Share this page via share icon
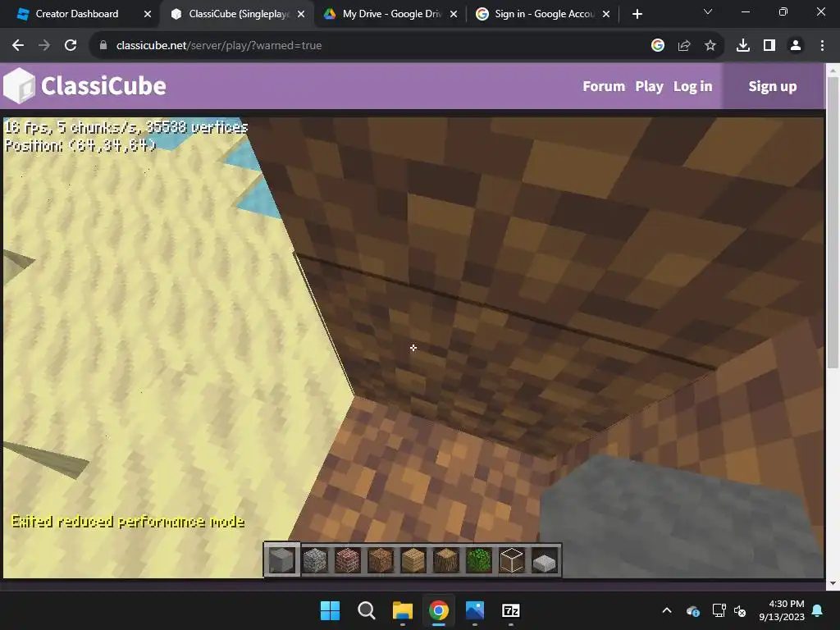The width and height of the screenshot is (840, 630). [x=684, y=46]
